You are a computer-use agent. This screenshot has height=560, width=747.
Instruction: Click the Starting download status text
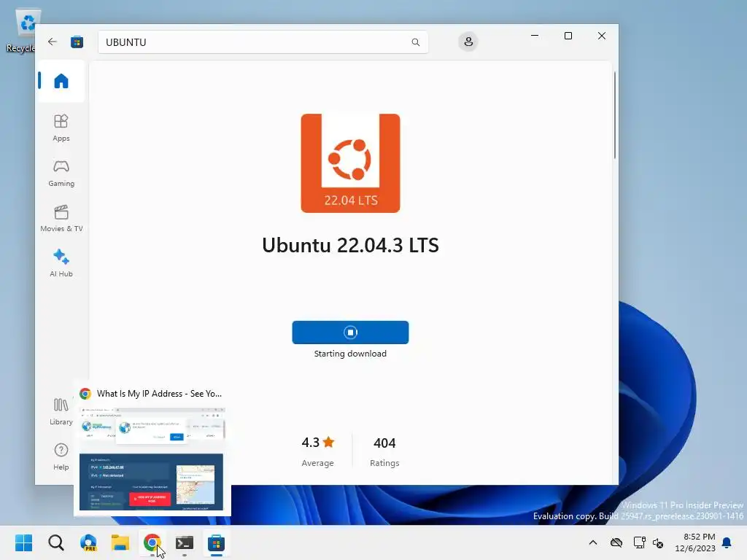pyautogui.click(x=350, y=354)
